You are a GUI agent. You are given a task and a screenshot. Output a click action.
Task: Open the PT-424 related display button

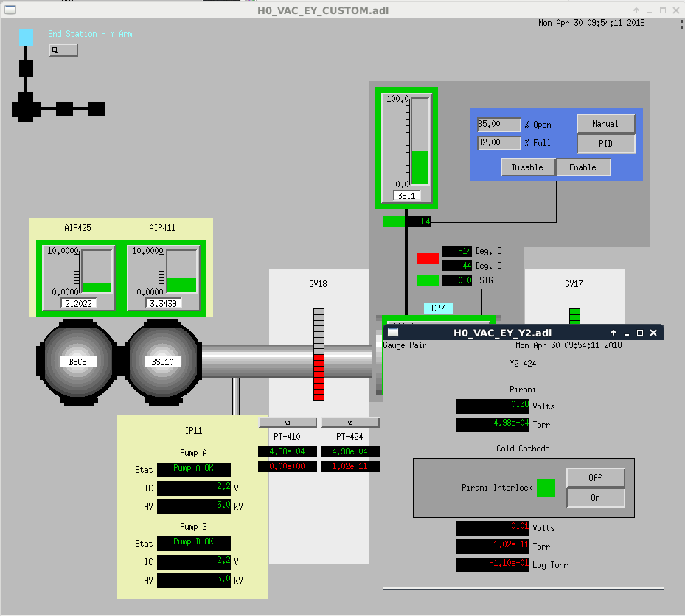coord(350,423)
